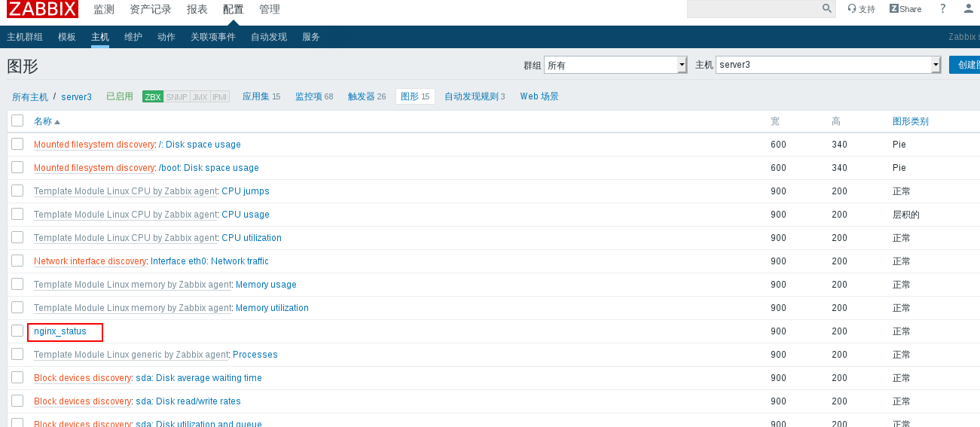Open the CPU jumps graph

click(246, 191)
